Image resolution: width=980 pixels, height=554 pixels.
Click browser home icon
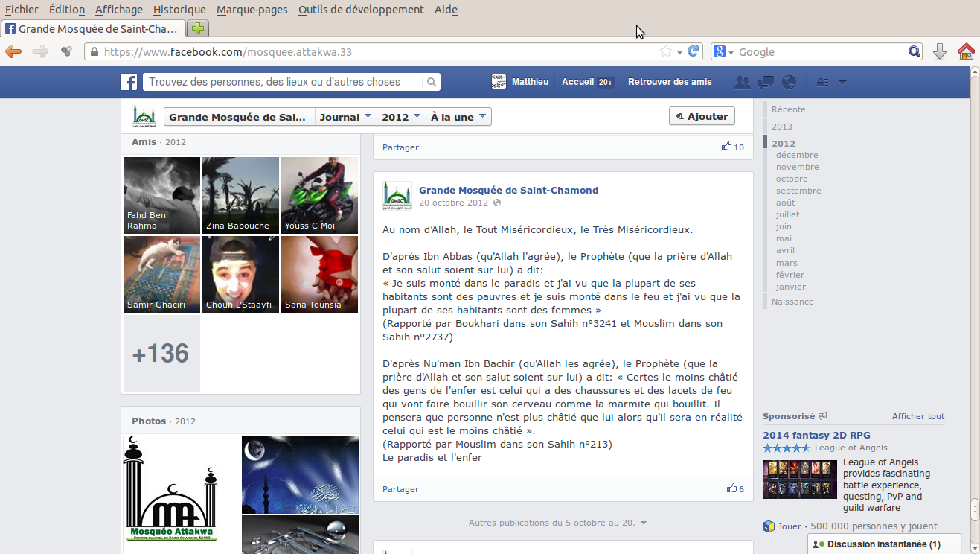966,51
